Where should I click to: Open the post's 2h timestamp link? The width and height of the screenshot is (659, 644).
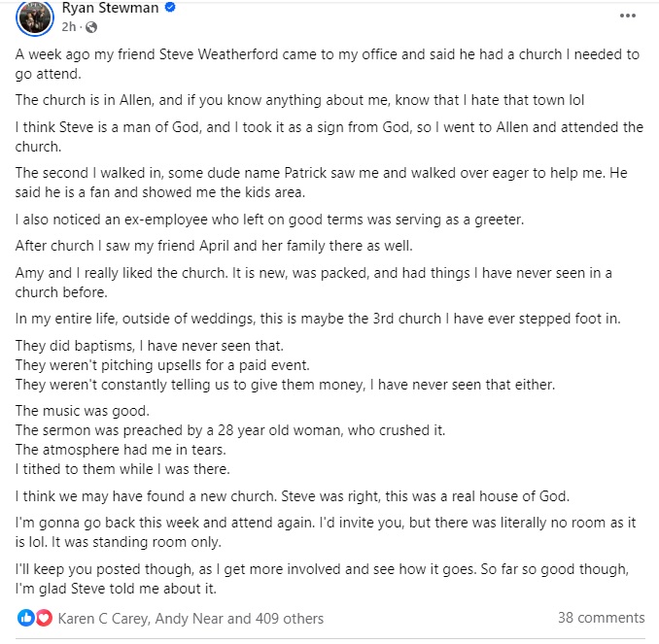[69, 27]
